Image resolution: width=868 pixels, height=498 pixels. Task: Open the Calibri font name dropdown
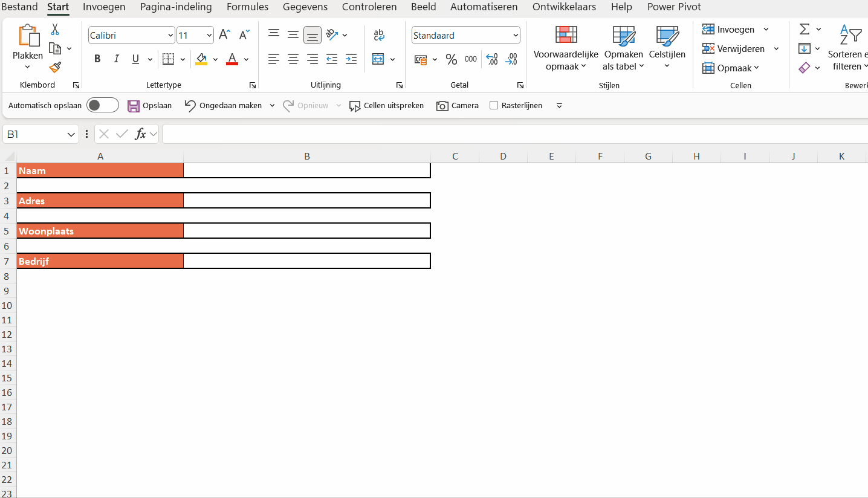[x=170, y=36]
